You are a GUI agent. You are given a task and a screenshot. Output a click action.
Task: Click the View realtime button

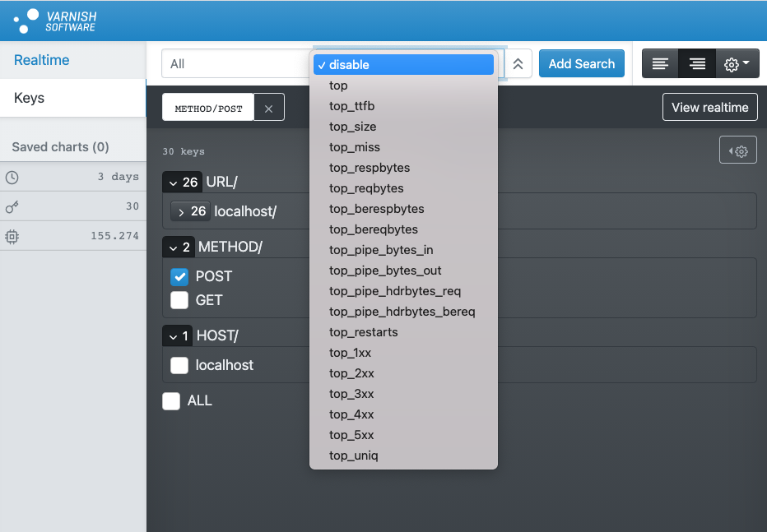coord(709,107)
